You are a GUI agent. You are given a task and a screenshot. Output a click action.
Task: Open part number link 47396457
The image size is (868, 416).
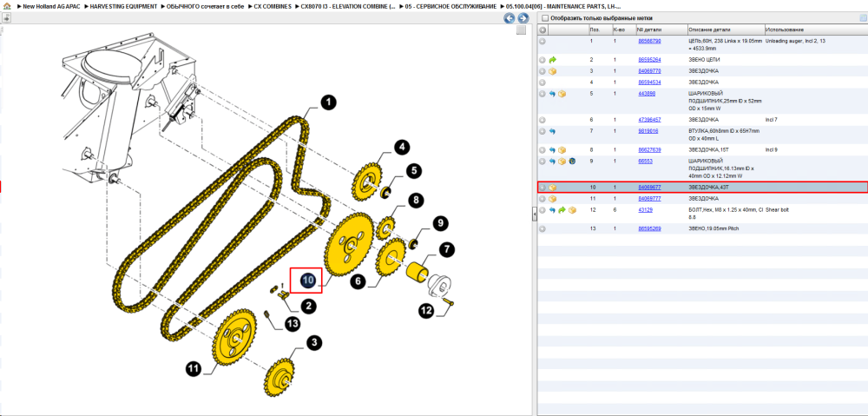pos(649,120)
